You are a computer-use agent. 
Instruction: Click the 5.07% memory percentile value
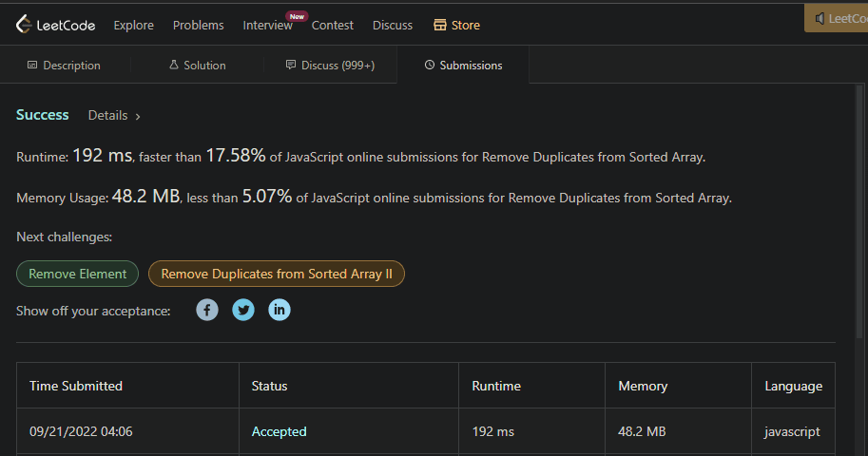tap(267, 196)
